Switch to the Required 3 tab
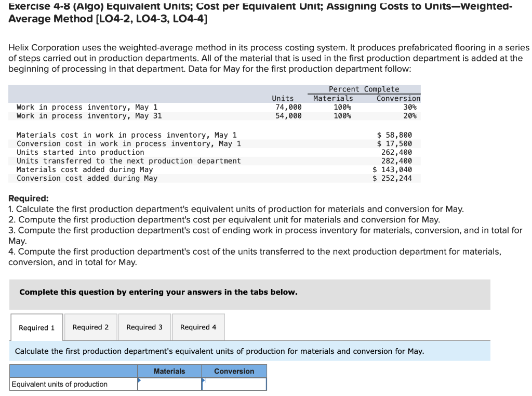Image resolution: width=532 pixels, height=396 pixels. pos(144,327)
